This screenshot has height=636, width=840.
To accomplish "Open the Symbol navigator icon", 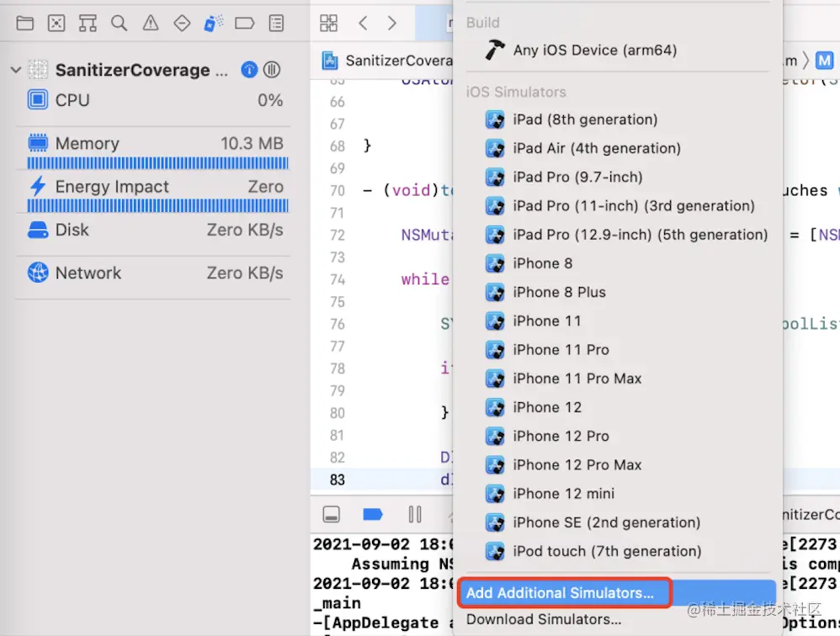I will coord(88,23).
